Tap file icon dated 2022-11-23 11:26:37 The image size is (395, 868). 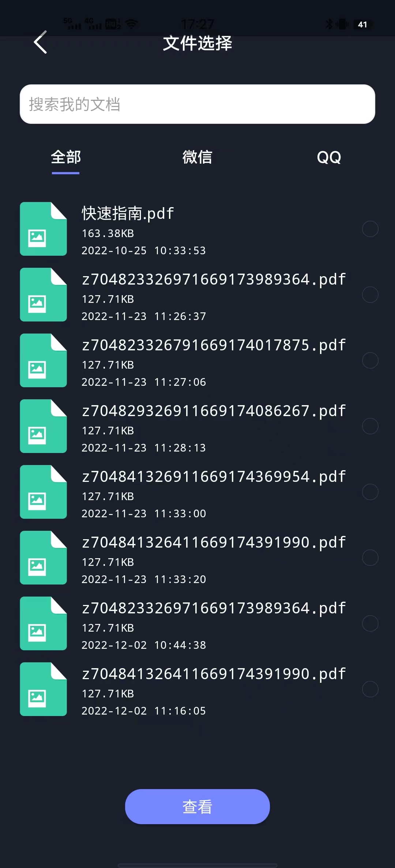point(43,294)
